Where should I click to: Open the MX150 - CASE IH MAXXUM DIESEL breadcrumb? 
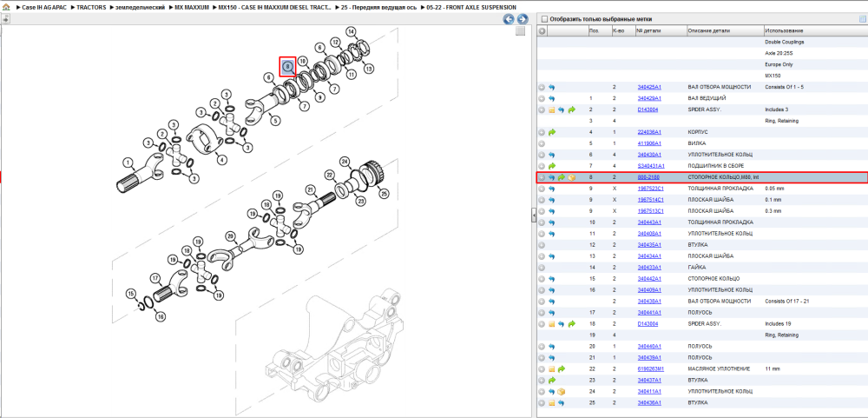(x=274, y=7)
